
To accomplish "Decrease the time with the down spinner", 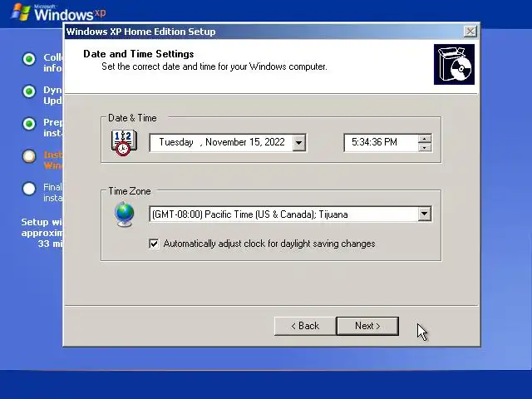I will [425, 147].
